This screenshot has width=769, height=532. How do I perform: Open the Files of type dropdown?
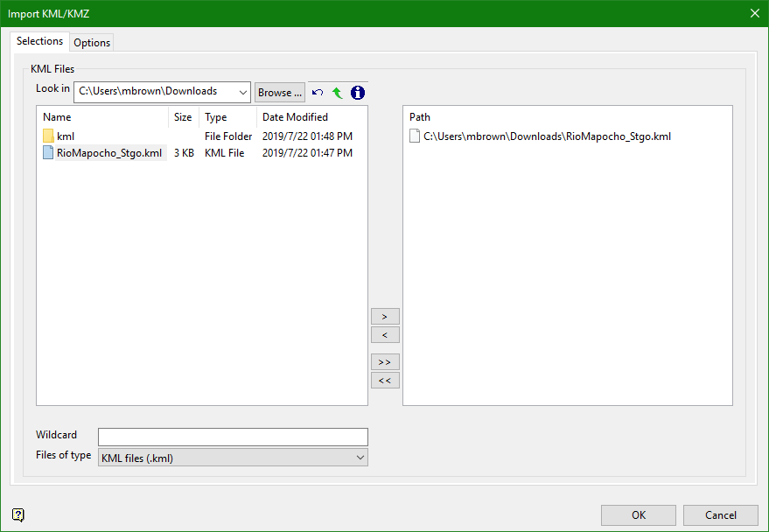tap(360, 458)
